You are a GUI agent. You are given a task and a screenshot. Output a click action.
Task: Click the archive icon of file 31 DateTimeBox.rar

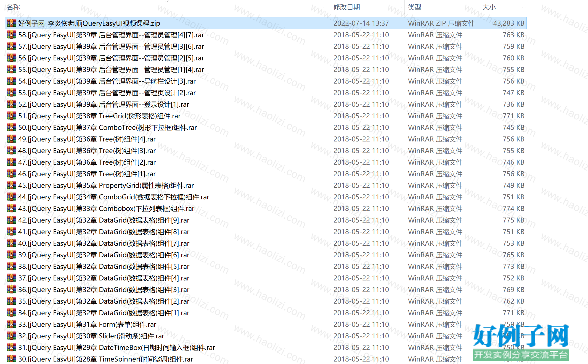pyautogui.click(x=11, y=347)
